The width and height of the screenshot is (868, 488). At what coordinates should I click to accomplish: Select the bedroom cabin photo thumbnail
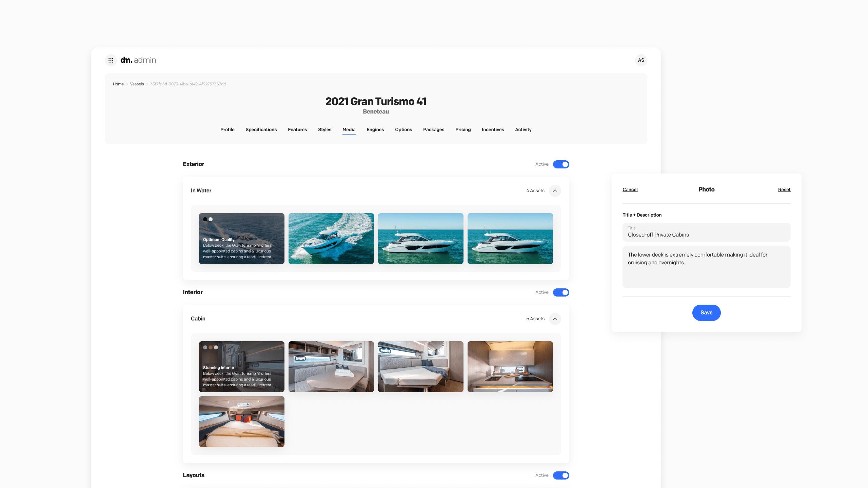click(x=241, y=422)
